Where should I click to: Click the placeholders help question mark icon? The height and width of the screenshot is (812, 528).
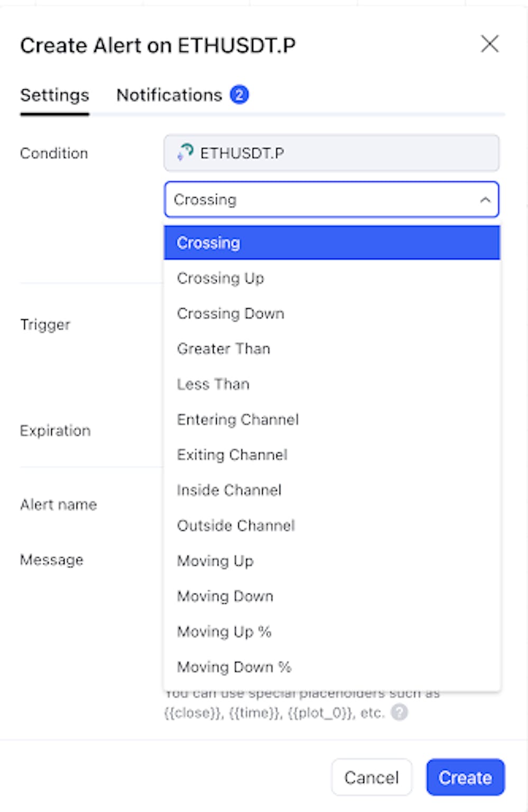click(400, 712)
